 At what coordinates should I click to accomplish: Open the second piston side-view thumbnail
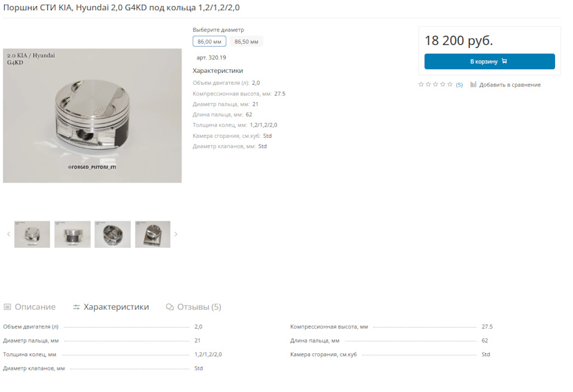click(x=72, y=234)
